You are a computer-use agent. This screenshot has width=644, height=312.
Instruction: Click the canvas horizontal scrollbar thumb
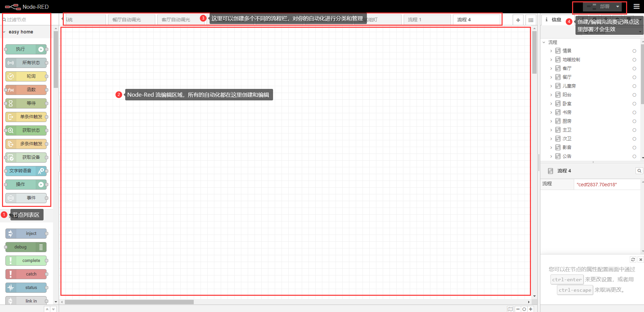[x=129, y=302]
